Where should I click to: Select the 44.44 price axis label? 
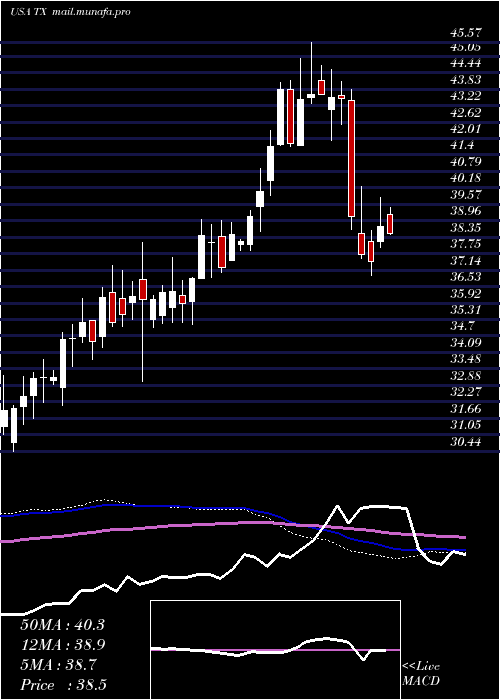click(x=465, y=63)
